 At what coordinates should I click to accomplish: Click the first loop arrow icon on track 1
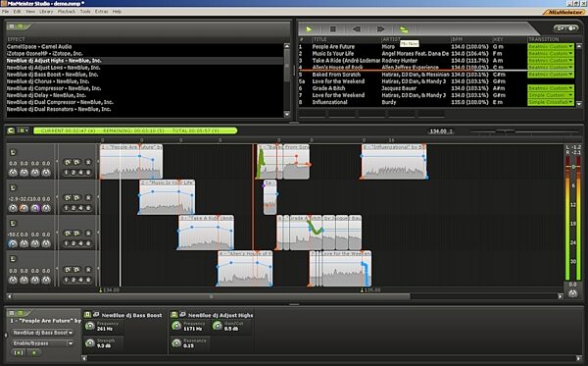pyautogui.click(x=68, y=162)
